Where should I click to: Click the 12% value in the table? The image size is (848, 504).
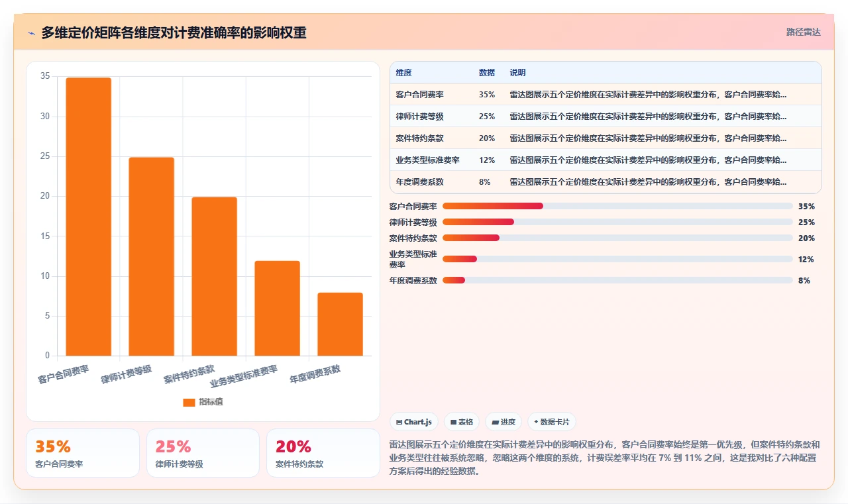click(x=487, y=160)
